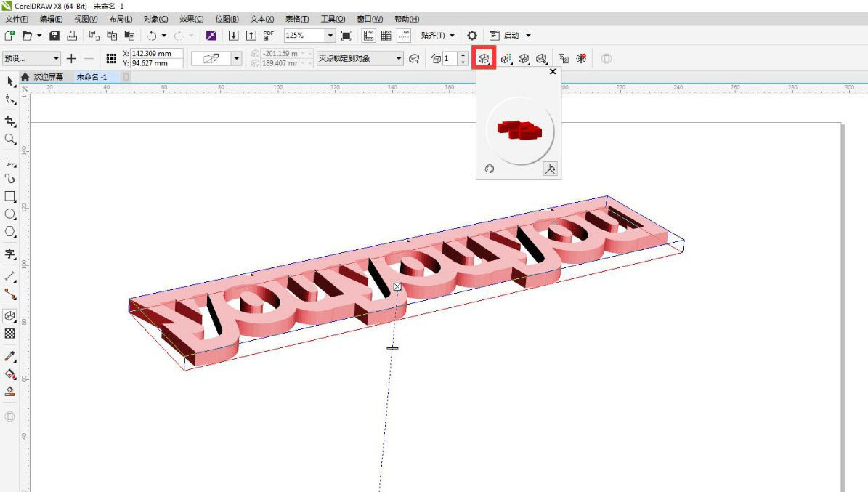Image resolution: width=868 pixels, height=492 pixels.
Task: Toggle the extrusion rotation button
Action: pyautogui.click(x=484, y=59)
